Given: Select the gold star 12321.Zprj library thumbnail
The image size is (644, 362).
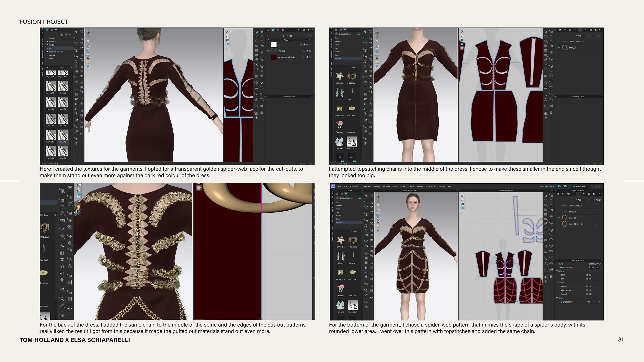Looking at the screenshot, I should click(x=340, y=240).
